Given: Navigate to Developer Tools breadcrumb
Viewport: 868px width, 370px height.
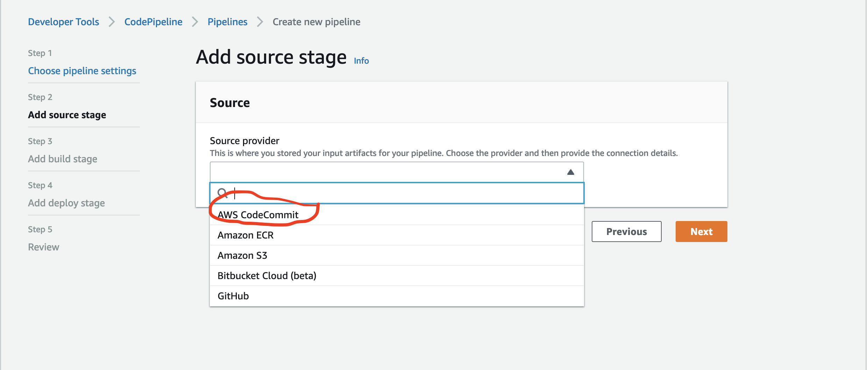Looking at the screenshot, I should coord(64,22).
